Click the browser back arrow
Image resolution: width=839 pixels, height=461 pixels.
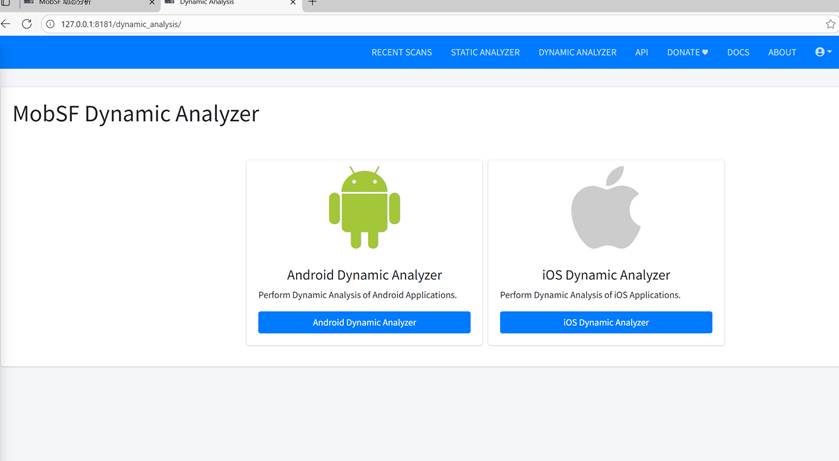coord(6,24)
